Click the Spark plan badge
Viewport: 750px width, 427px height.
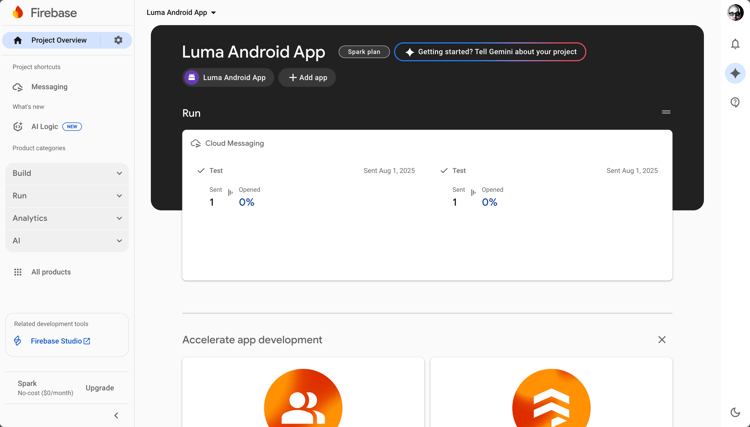(364, 52)
